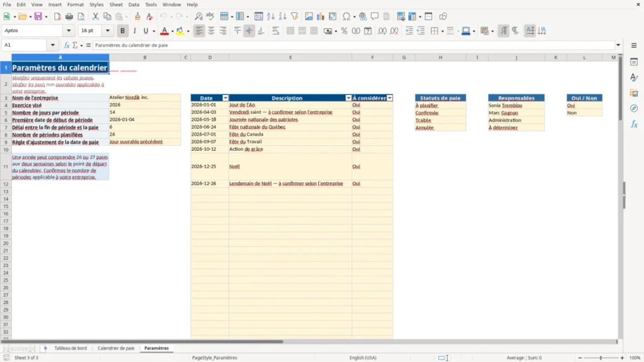Expand the formula bar arrow
Screen dimensions: 644x362
[618, 45]
